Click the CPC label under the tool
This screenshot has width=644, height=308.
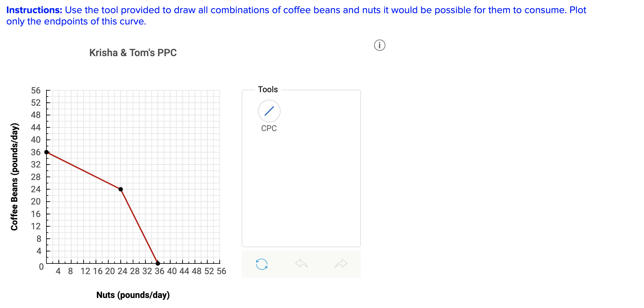(269, 128)
